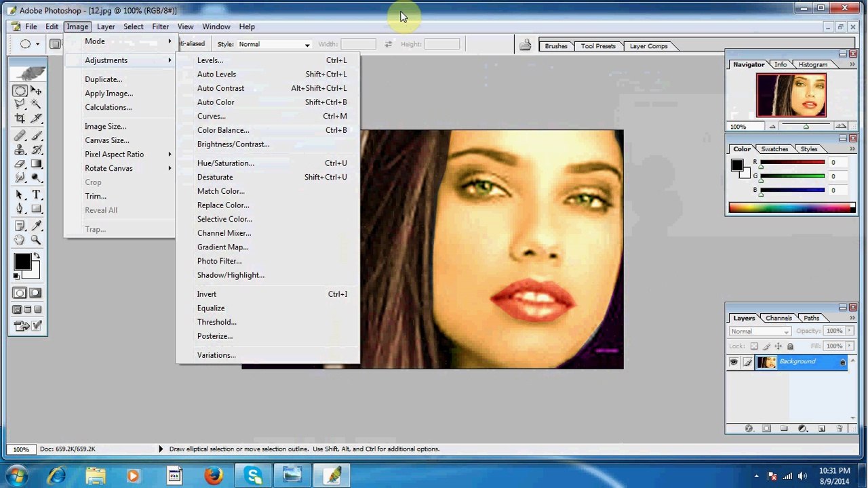
Task: Toggle lock all
Action: pos(790,346)
